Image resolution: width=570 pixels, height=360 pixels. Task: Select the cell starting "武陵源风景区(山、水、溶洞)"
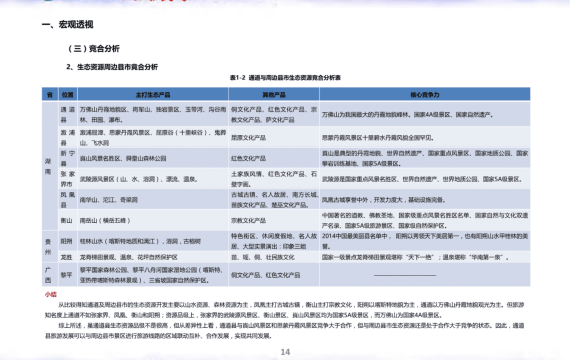pyautogui.click(x=153, y=179)
